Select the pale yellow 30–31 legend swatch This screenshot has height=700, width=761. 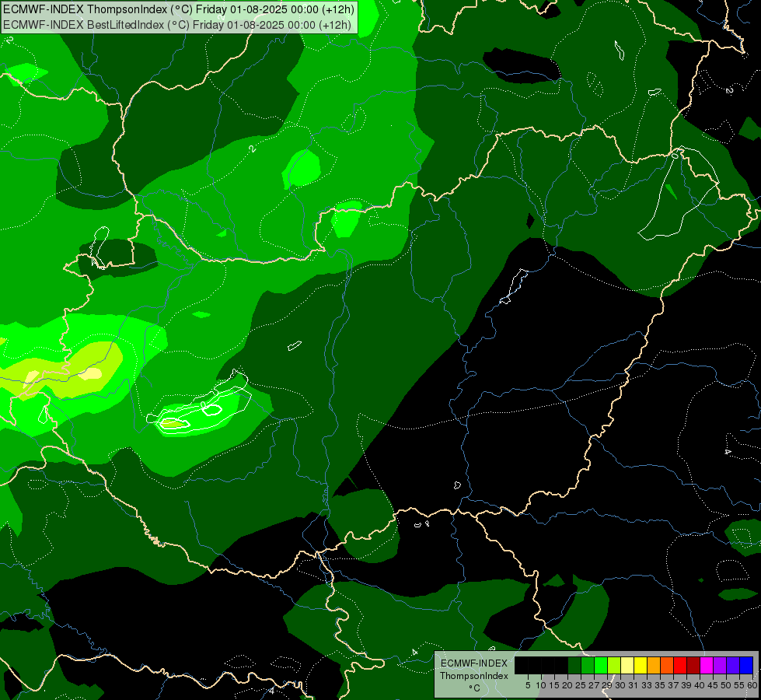click(x=627, y=665)
